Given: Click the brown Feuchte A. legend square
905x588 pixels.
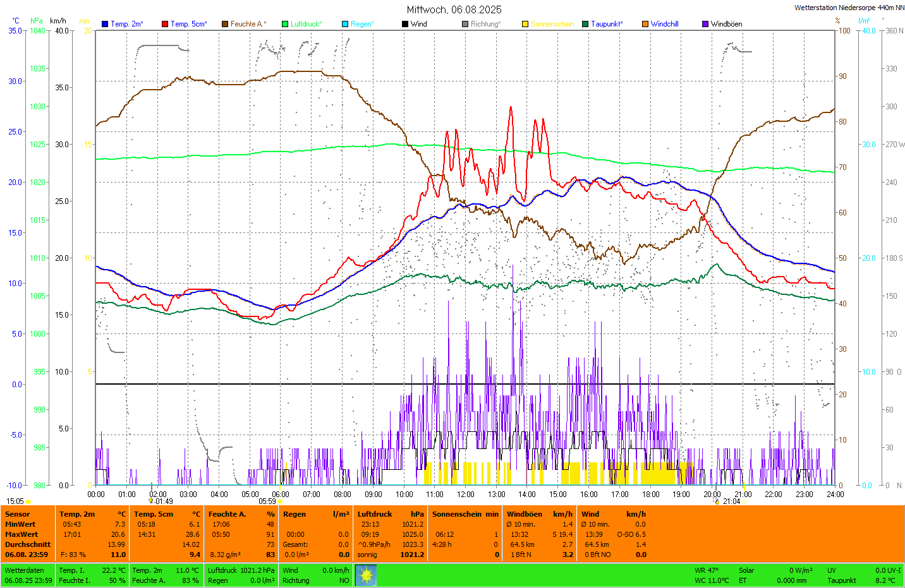Looking at the screenshot, I should coord(225,24).
